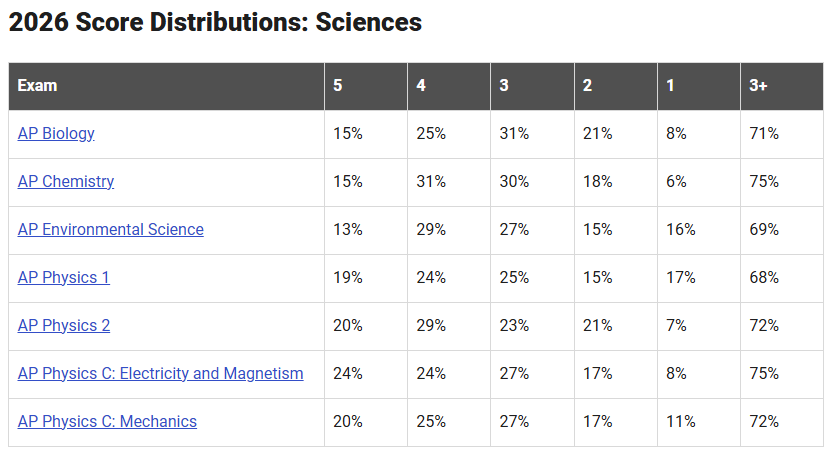The height and width of the screenshot is (458, 834).
Task: Click AP Biology's 71% 3+ cell
Action: coord(782,134)
